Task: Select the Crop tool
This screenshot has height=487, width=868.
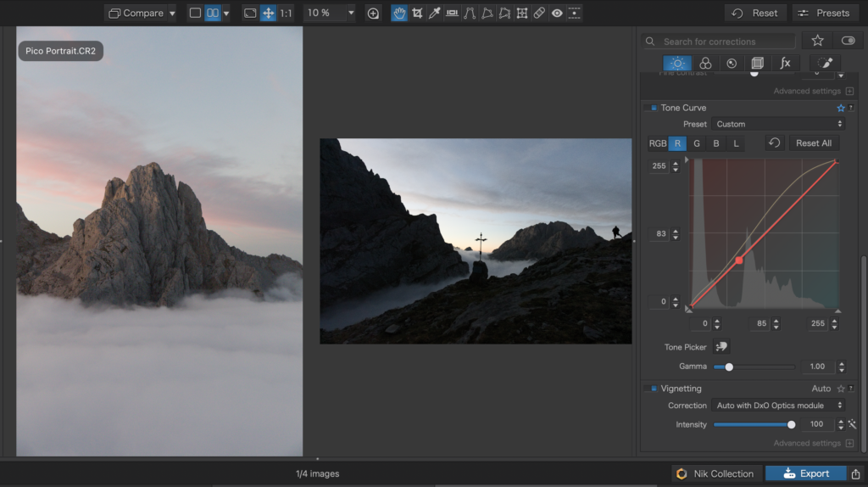Action: point(417,13)
